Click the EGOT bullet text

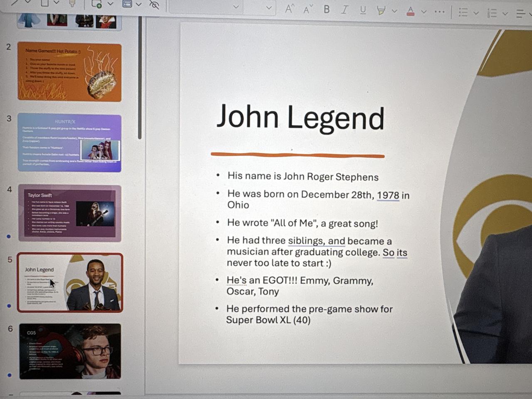pos(300,286)
